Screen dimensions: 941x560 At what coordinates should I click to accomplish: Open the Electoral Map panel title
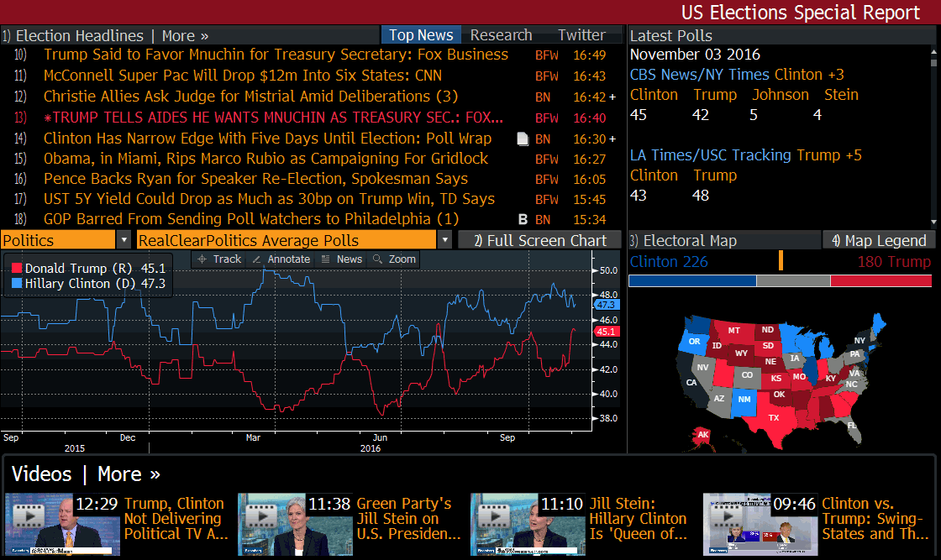pyautogui.click(x=690, y=240)
